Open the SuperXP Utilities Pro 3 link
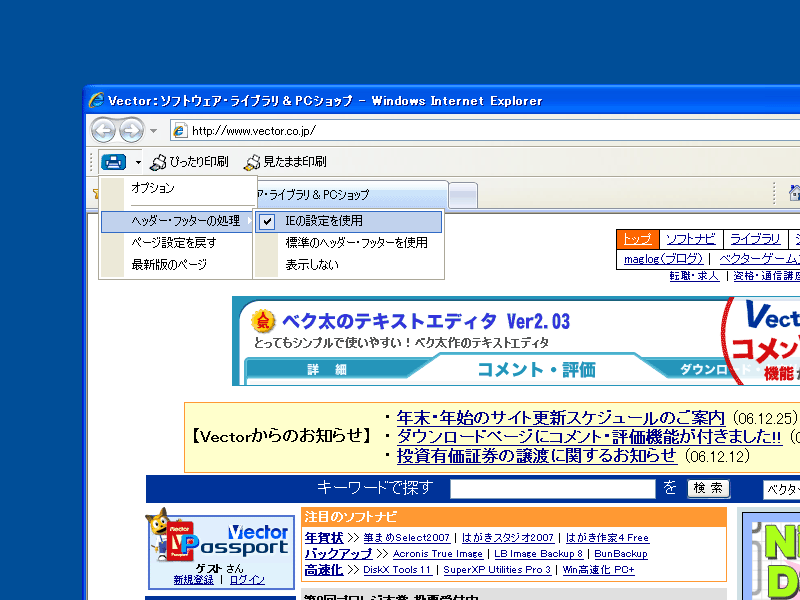Image resolution: width=800 pixels, height=600 pixels. (497, 570)
